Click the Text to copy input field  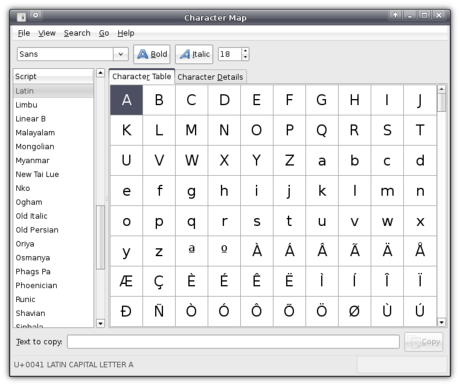(x=233, y=342)
